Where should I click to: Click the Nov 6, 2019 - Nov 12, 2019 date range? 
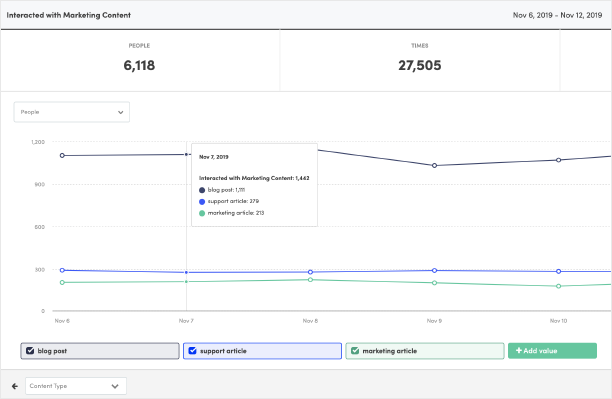[557, 15]
